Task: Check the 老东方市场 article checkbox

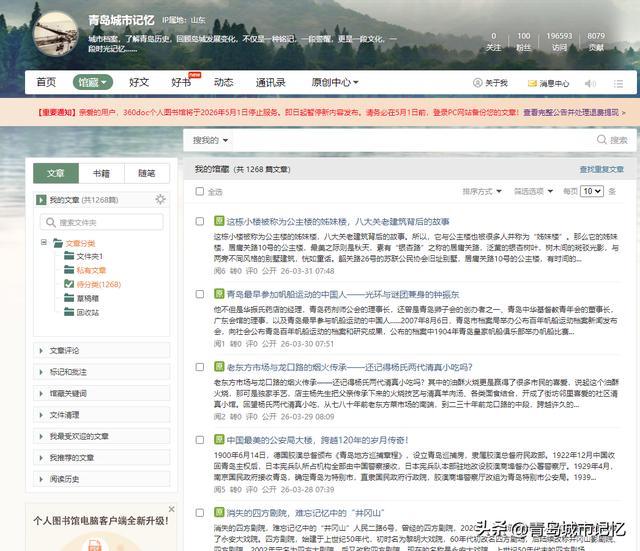Action: pyautogui.click(x=200, y=367)
